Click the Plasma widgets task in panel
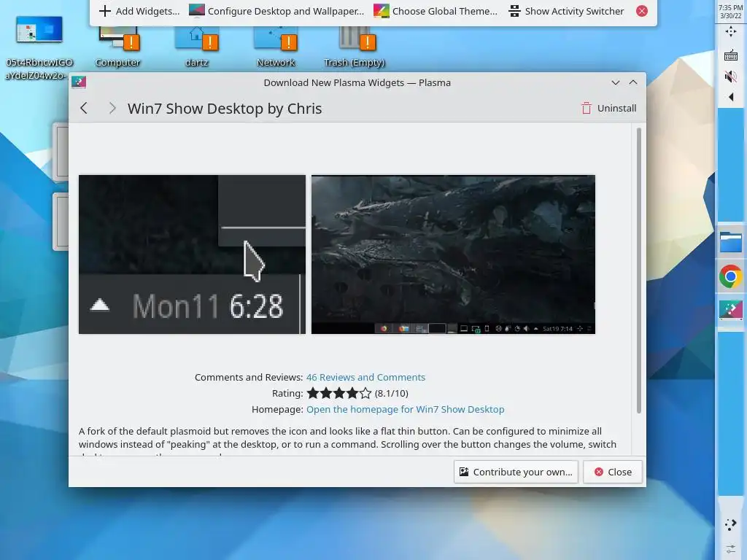747x560 pixels. [731, 311]
